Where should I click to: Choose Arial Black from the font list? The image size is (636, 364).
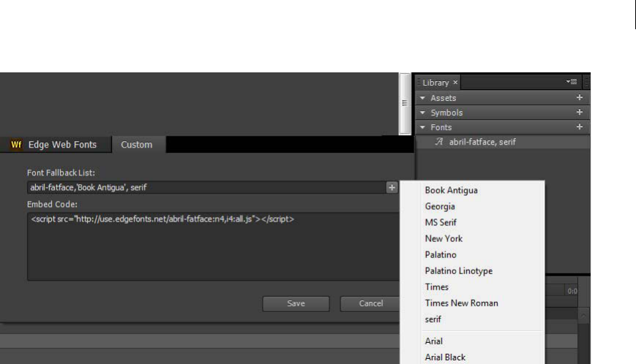pyautogui.click(x=445, y=357)
